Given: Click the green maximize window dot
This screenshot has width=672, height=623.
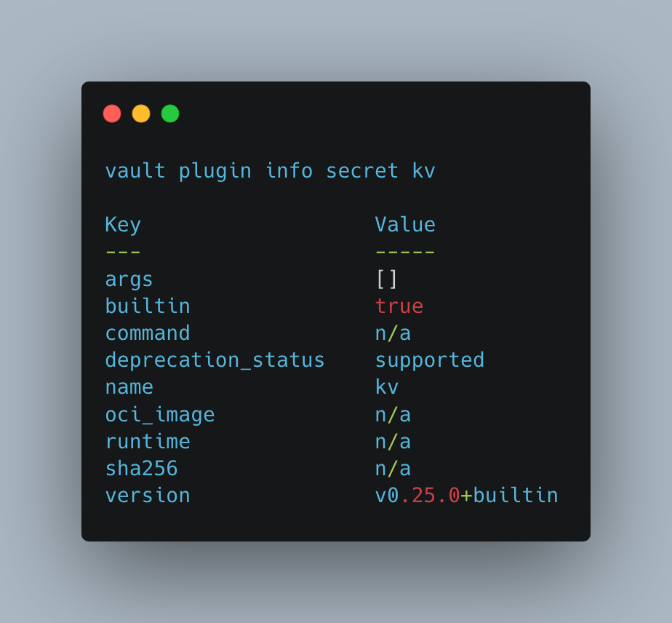Looking at the screenshot, I should pos(170,114).
